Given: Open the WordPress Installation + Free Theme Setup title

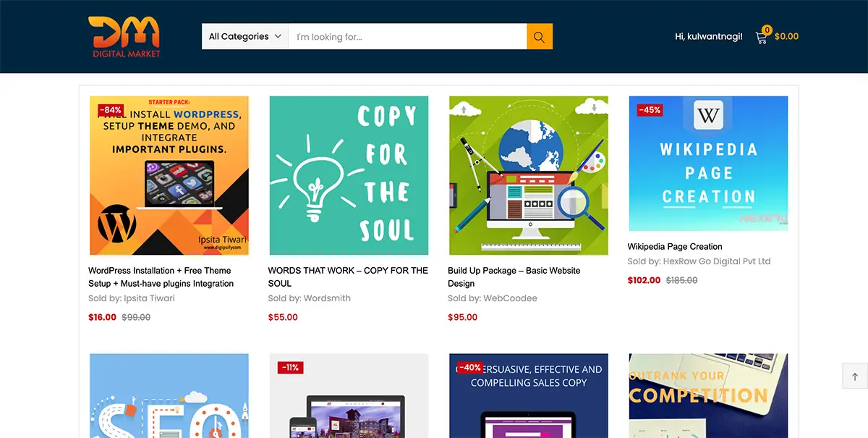Looking at the screenshot, I should coord(161,277).
